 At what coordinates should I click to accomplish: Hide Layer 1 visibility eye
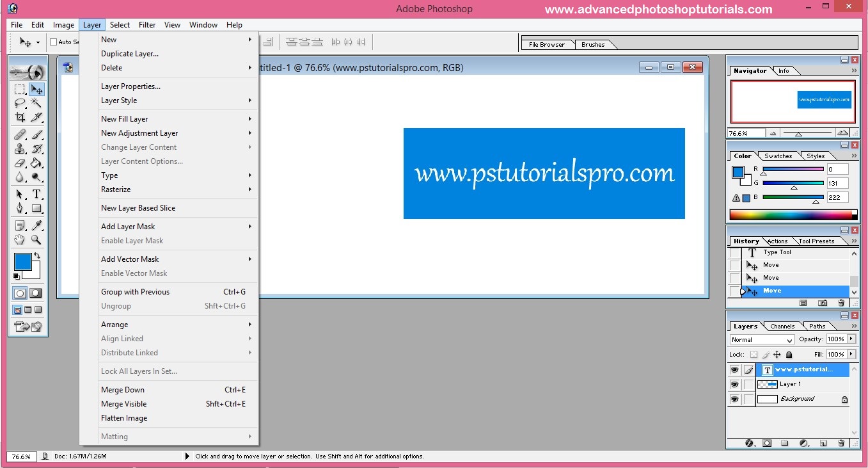coord(734,385)
